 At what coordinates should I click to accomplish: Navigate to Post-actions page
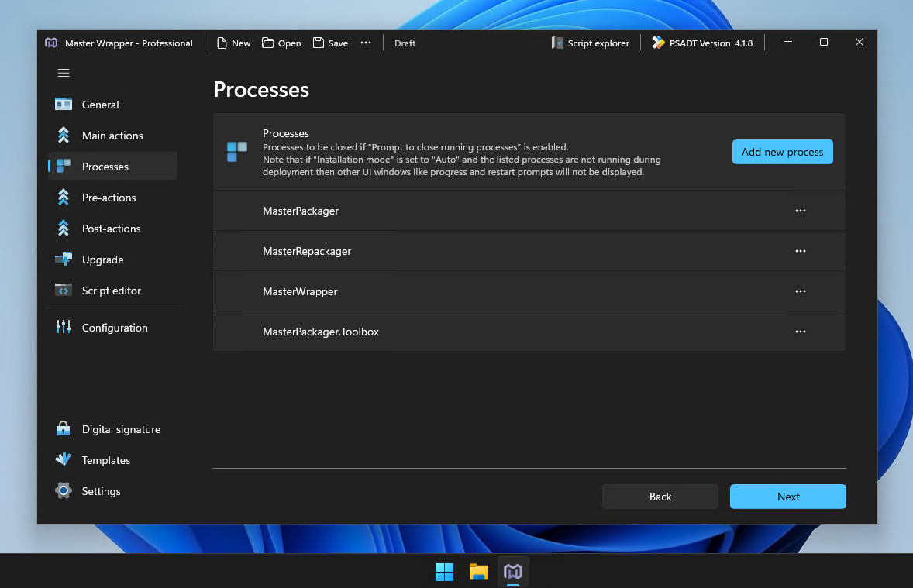[111, 229]
